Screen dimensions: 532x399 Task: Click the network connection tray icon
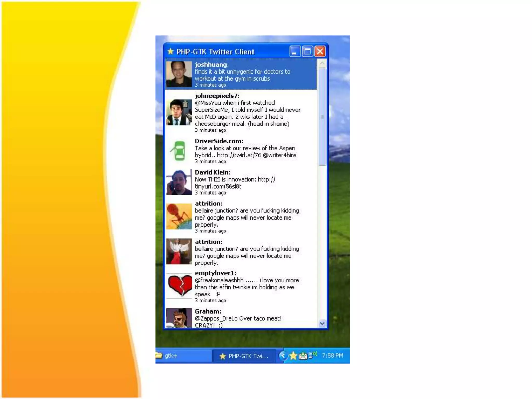pyautogui.click(x=312, y=355)
